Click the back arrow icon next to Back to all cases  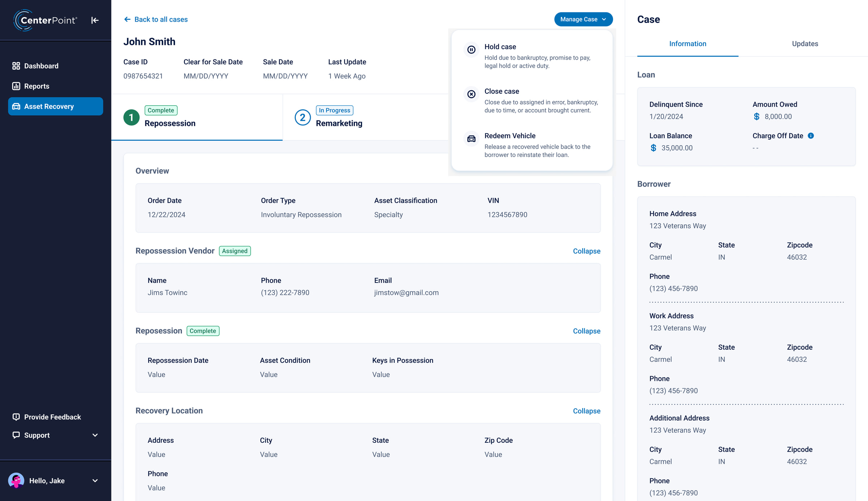pos(127,19)
